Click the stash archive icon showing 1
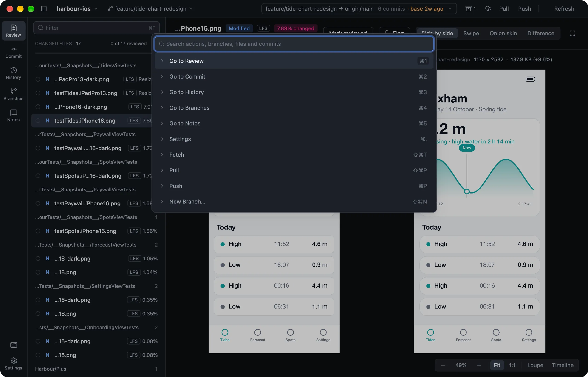The width and height of the screenshot is (588, 377). pos(470,9)
